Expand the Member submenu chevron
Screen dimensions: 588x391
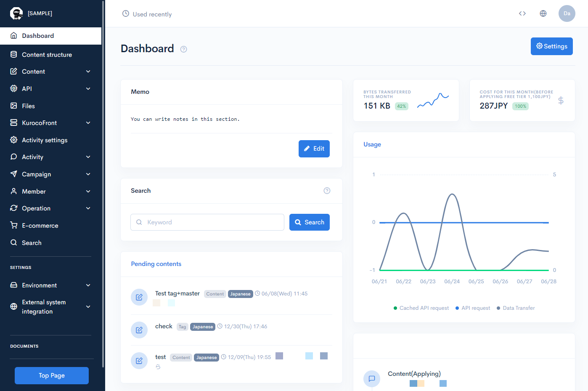[x=88, y=191]
